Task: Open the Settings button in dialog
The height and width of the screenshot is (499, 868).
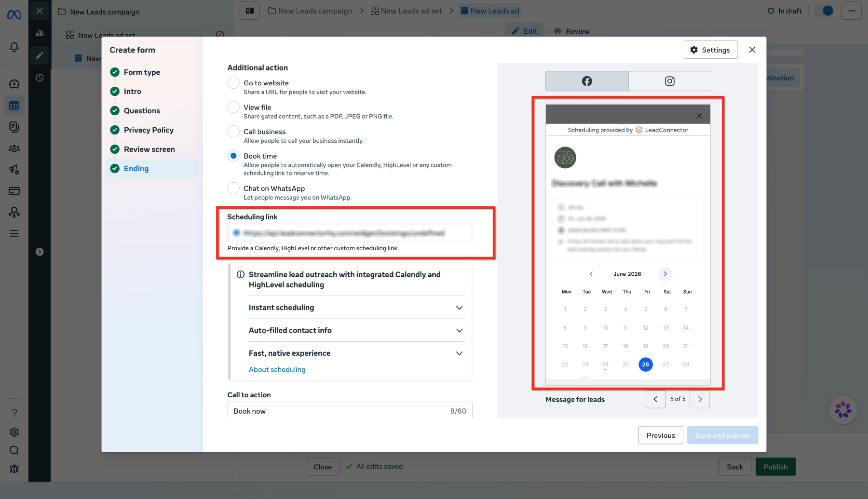Action: tap(711, 50)
